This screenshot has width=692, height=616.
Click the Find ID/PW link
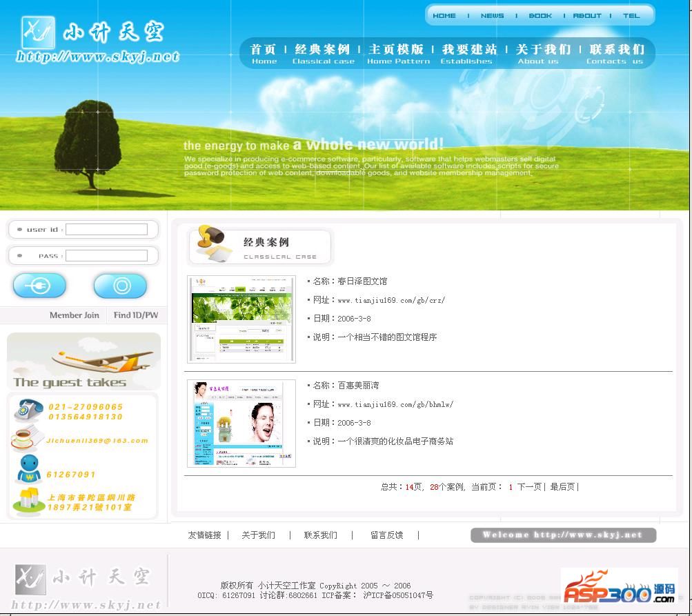135,315
